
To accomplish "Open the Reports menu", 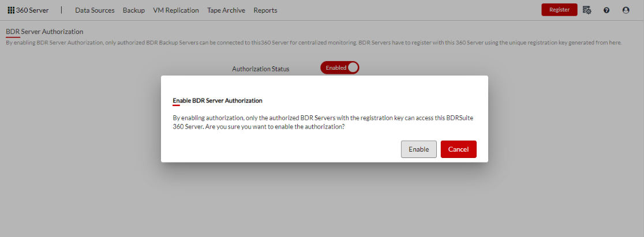I will click(x=265, y=10).
